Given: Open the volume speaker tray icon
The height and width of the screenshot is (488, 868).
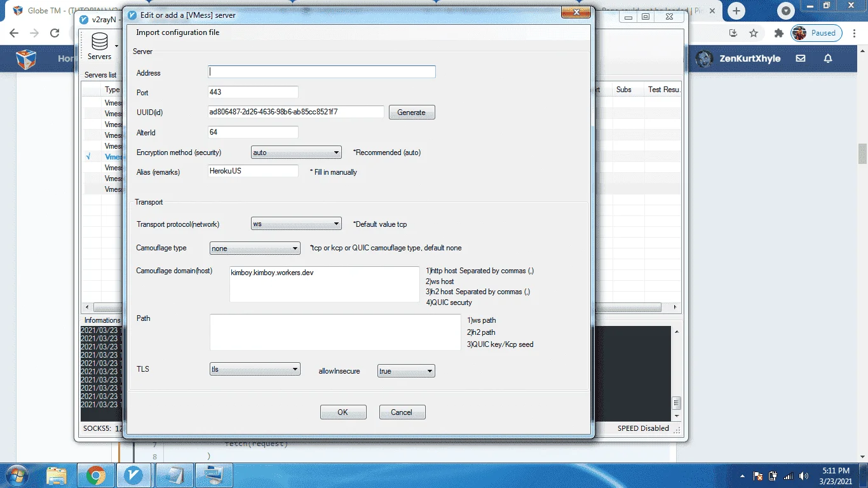Looking at the screenshot, I should [x=804, y=476].
